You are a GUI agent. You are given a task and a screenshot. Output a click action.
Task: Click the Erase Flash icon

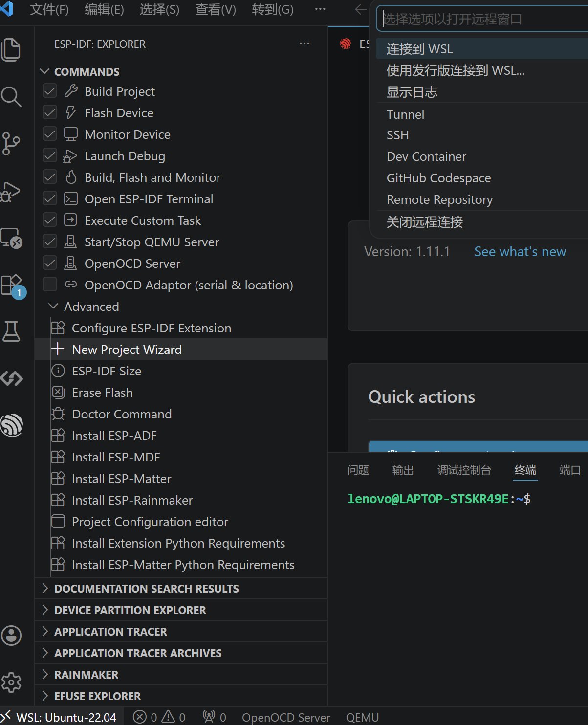click(x=58, y=393)
